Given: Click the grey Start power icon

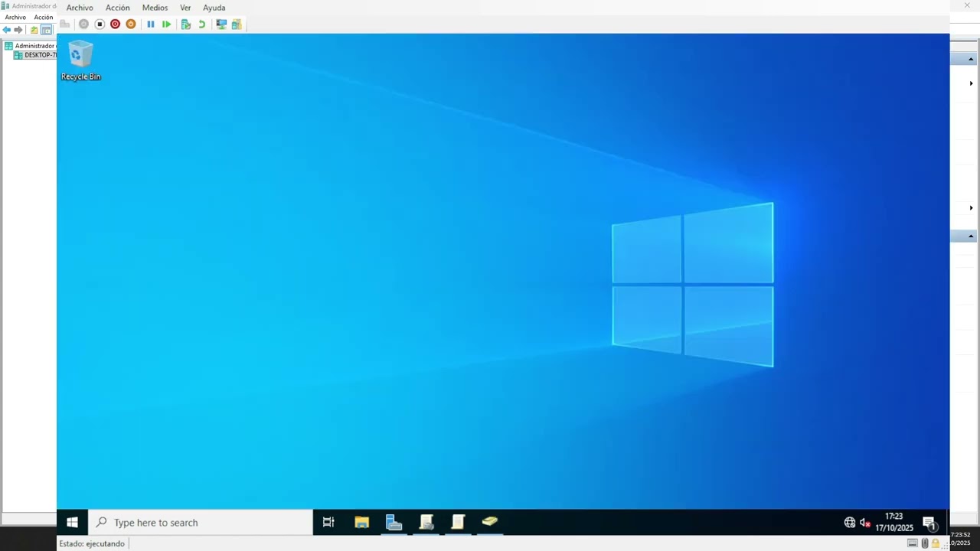Looking at the screenshot, I should pos(84,24).
